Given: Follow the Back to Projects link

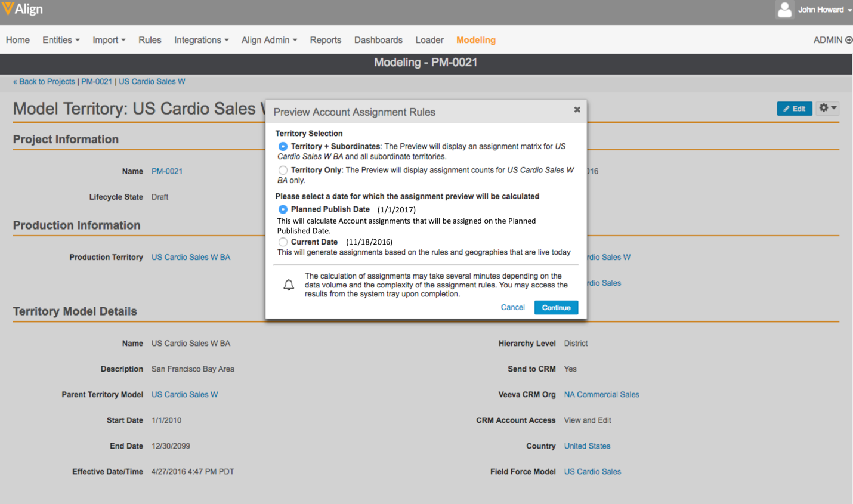Looking at the screenshot, I should pos(44,81).
